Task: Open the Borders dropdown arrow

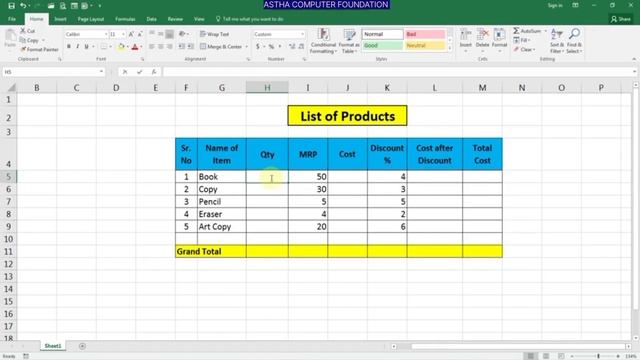Action: [111, 47]
